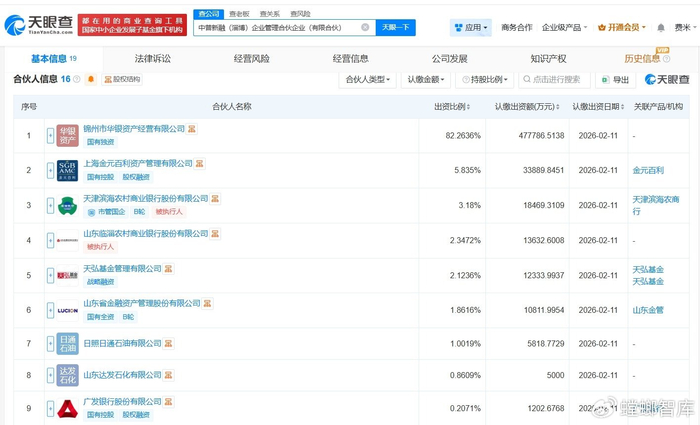Expand the plus toggle beside 锦州市华银资产经营有限公司
Image resolution: width=700 pixels, height=425 pixels.
[50, 136]
